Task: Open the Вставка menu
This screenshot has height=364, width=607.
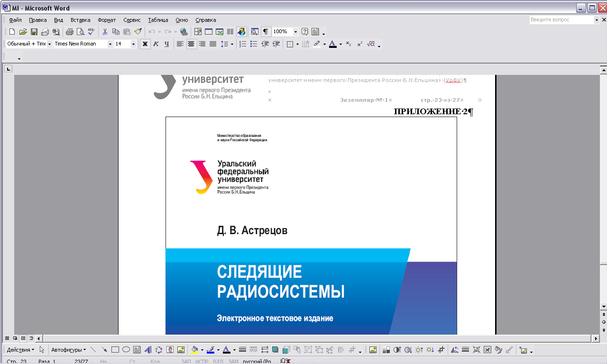Action: pyautogui.click(x=80, y=20)
